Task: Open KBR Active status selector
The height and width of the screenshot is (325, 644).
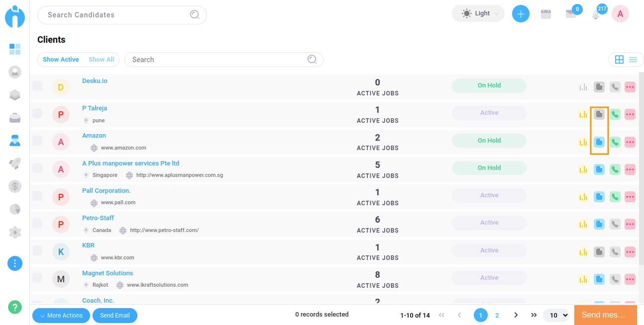Action: coord(489,250)
